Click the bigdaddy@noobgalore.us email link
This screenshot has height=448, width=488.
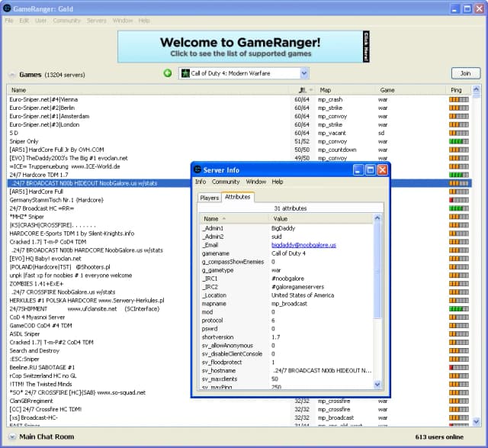pos(303,245)
